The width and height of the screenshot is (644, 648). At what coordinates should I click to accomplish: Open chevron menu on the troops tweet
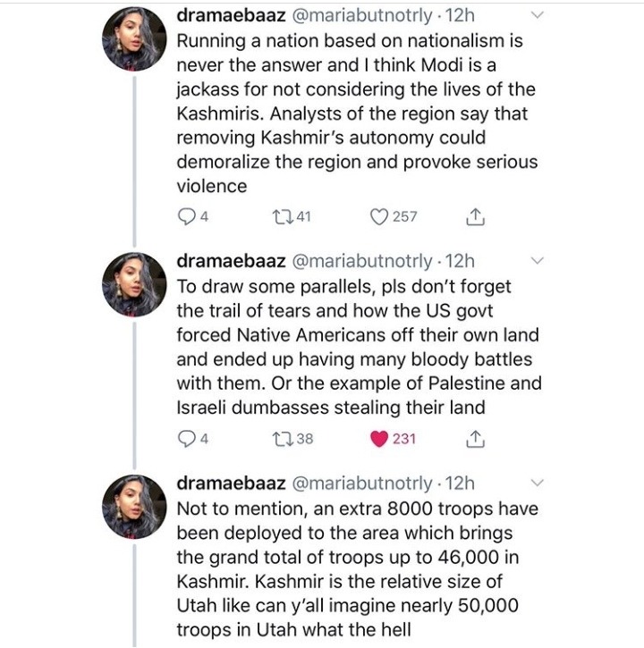pyautogui.click(x=537, y=483)
